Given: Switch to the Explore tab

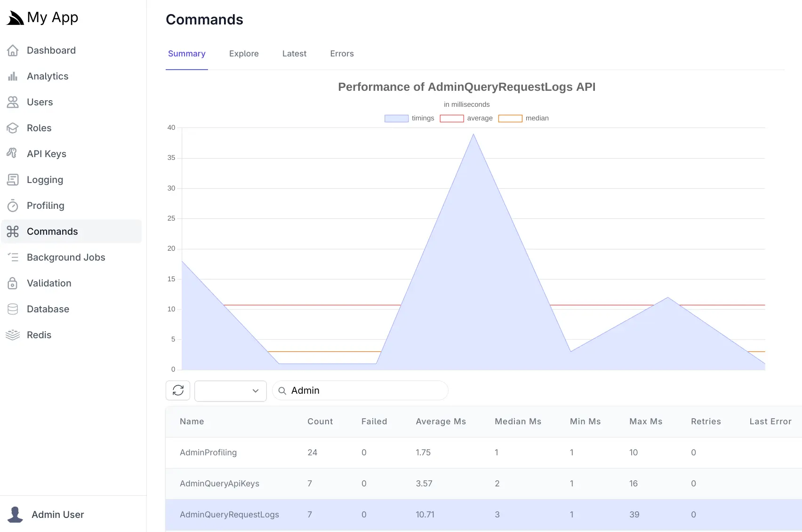Looking at the screenshot, I should [x=244, y=54].
